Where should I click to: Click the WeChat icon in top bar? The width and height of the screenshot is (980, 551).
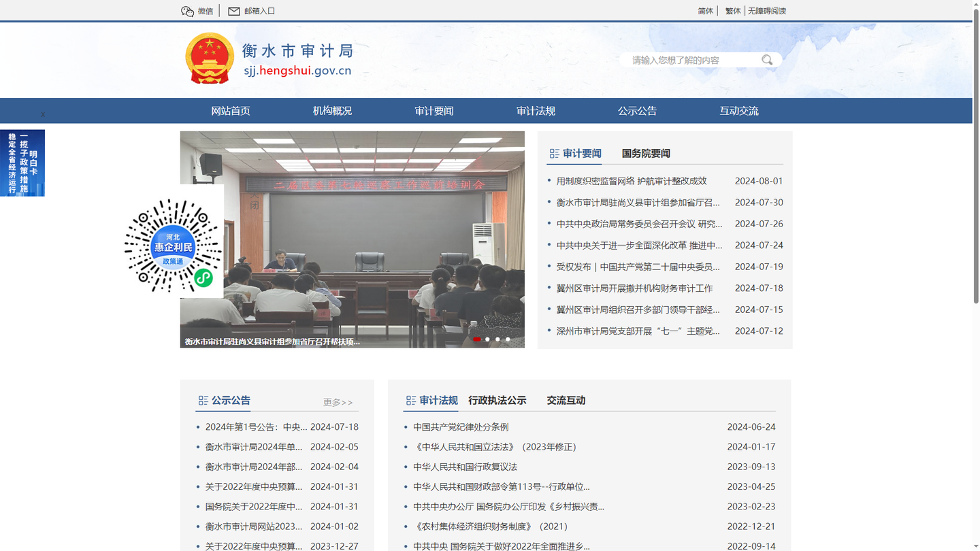[188, 11]
